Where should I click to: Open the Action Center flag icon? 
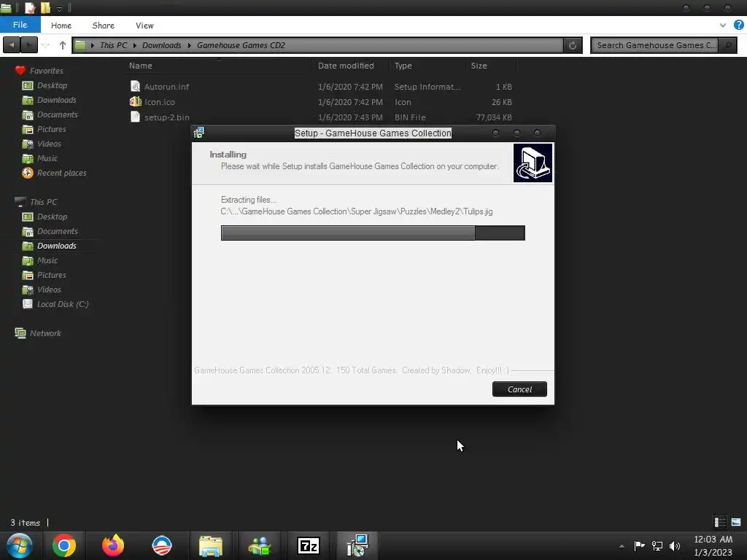click(639, 545)
